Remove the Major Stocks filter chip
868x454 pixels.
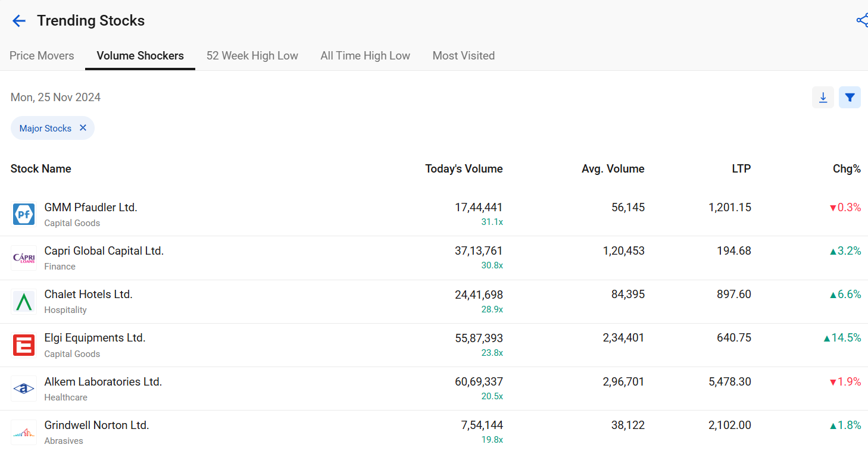[83, 128]
